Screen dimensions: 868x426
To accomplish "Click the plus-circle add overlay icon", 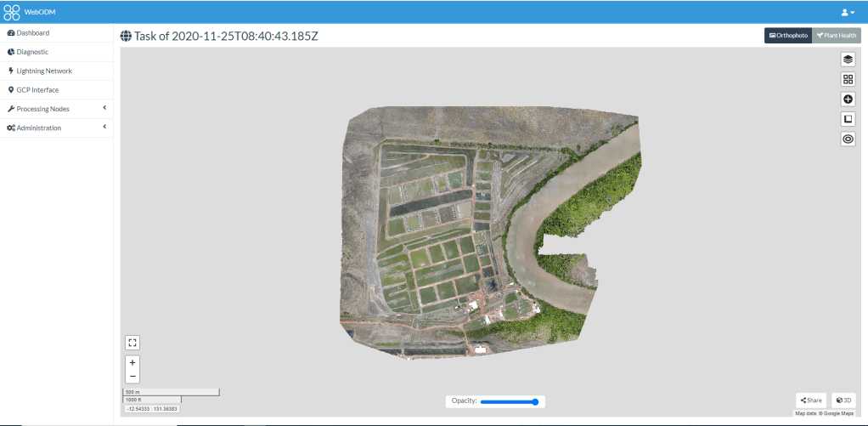I will click(x=848, y=99).
